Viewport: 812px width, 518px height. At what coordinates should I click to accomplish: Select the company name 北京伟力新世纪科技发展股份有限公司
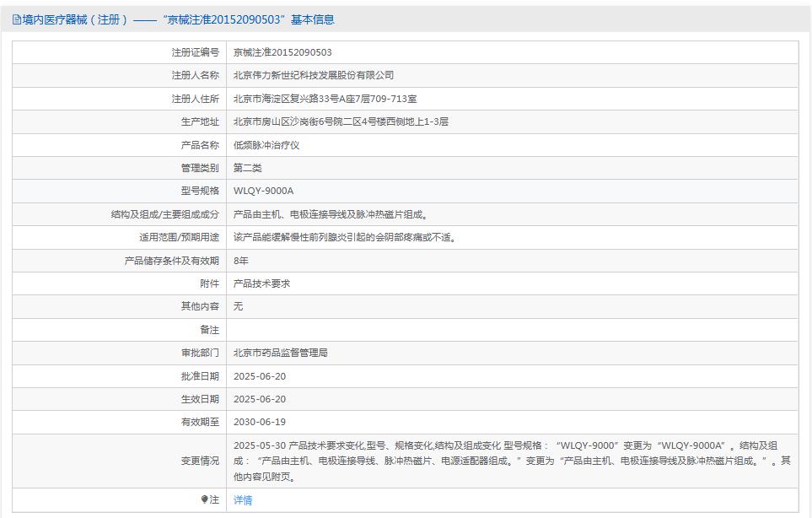tap(312, 74)
